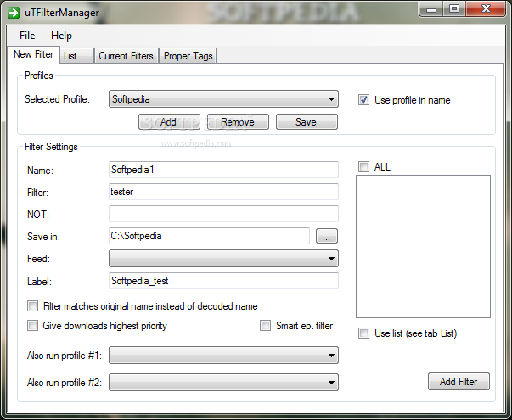This screenshot has width=512, height=420.
Task: Click the uTFilterManager green arrow app icon
Action: (14, 13)
